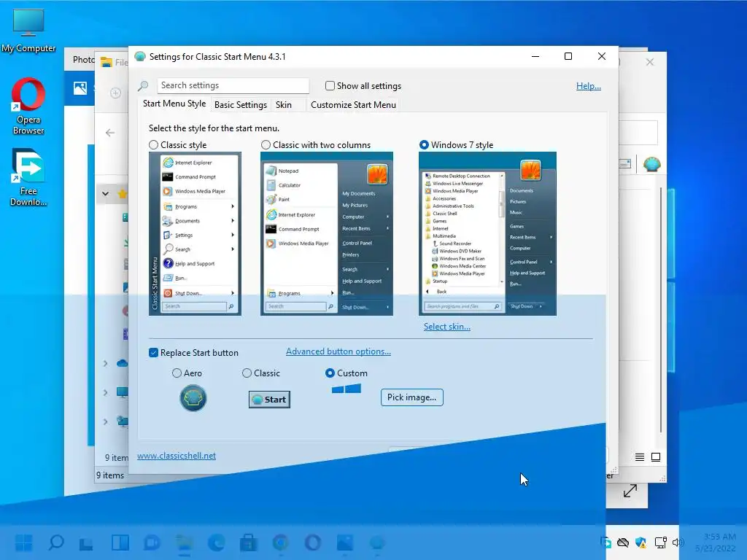Click Windows 7 style preview image
This screenshot has height=560, width=747.
pyautogui.click(x=487, y=234)
